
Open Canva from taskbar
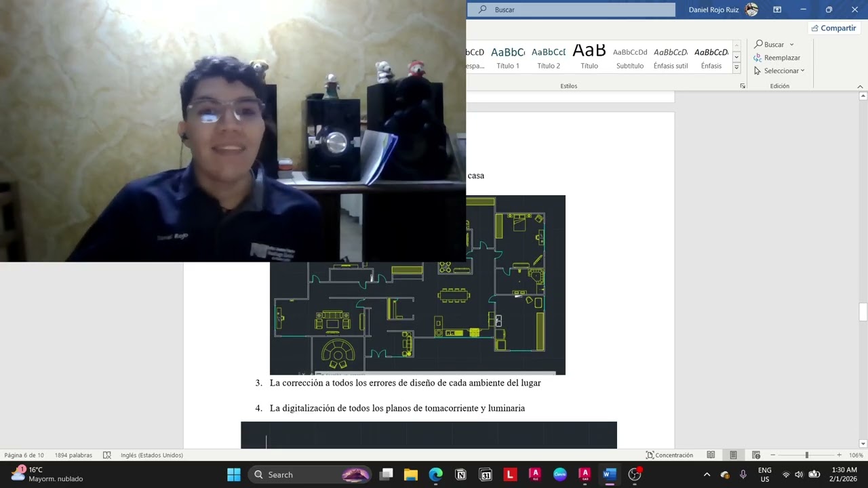point(559,474)
